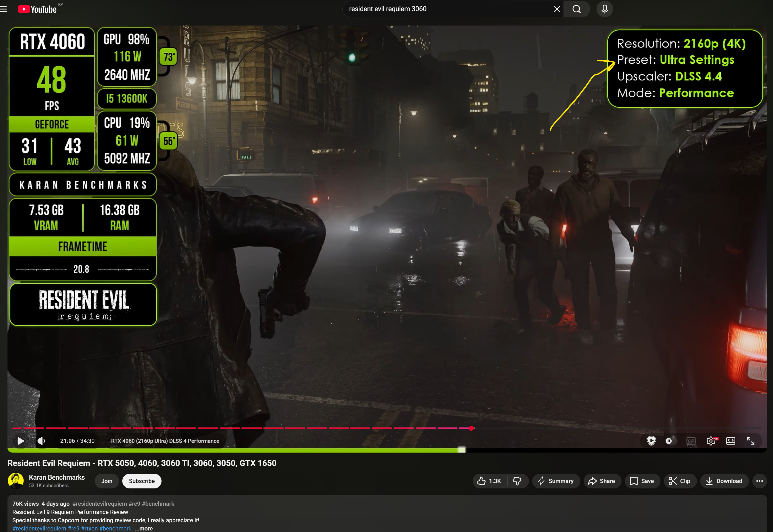Viewport: 773px width, 532px height.
Task: Open the three-dot more actions menu
Action: click(759, 481)
